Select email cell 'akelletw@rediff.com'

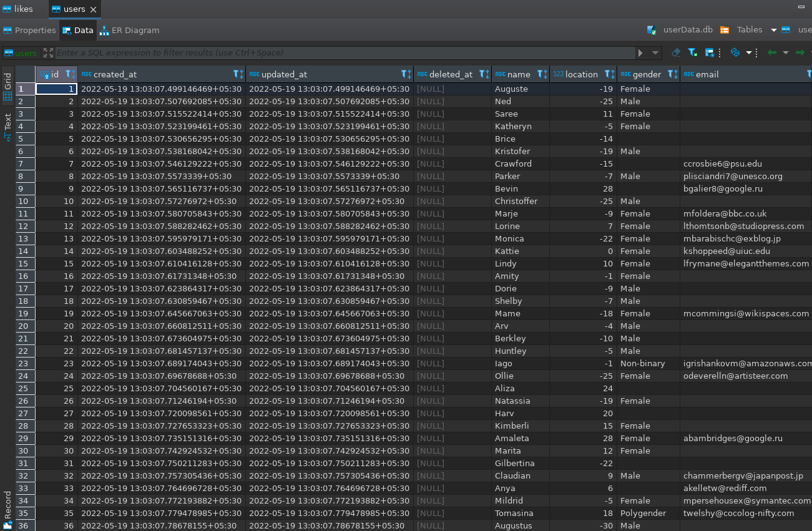click(x=746, y=488)
